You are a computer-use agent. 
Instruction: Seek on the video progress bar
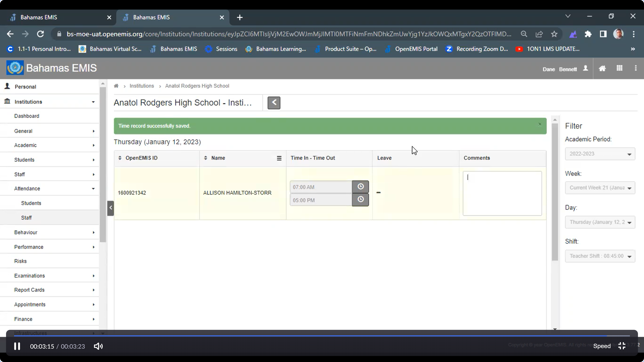coord(322,336)
